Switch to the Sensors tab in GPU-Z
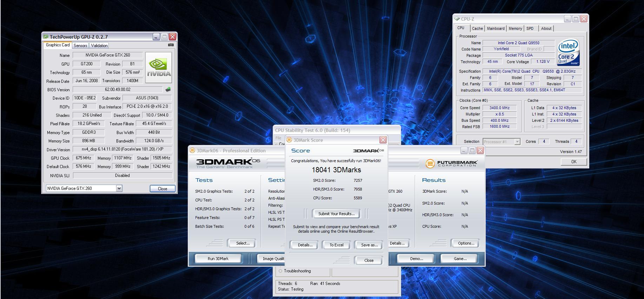This screenshot has height=299, width=644. (x=80, y=46)
